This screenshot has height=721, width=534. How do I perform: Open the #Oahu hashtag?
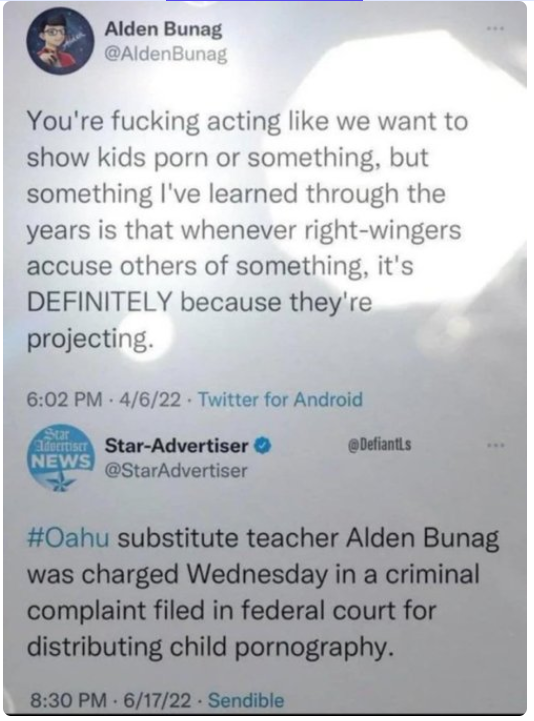68,538
